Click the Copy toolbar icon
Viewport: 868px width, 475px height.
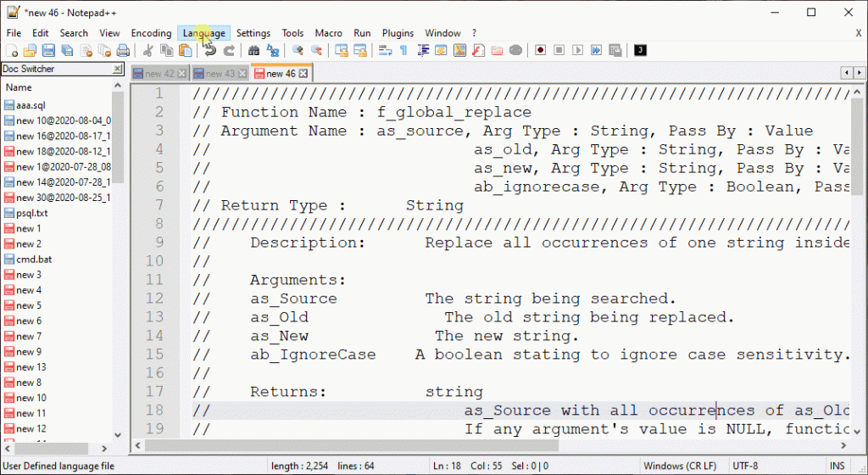(166, 50)
